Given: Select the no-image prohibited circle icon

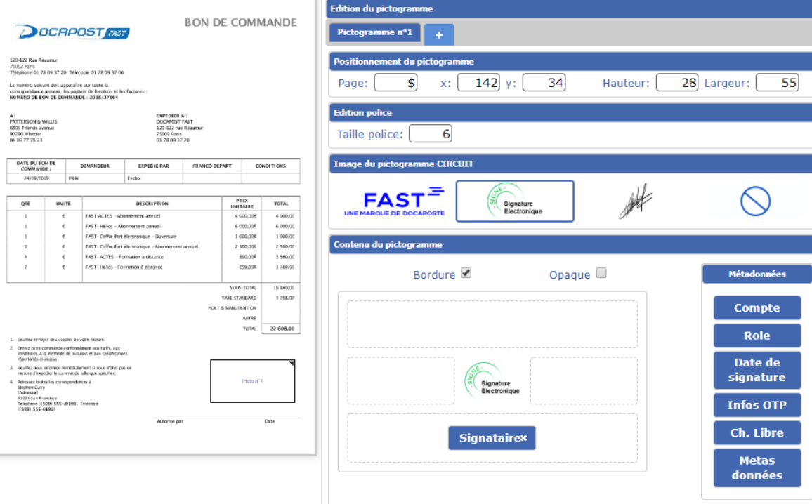Looking at the screenshot, I should tap(755, 202).
